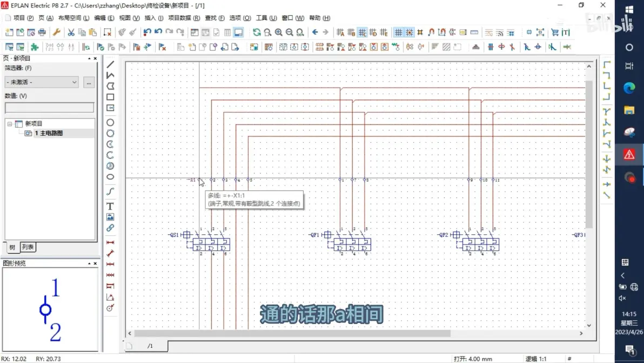
Task: Open File Explorer from the taskbar
Action: tap(629, 110)
